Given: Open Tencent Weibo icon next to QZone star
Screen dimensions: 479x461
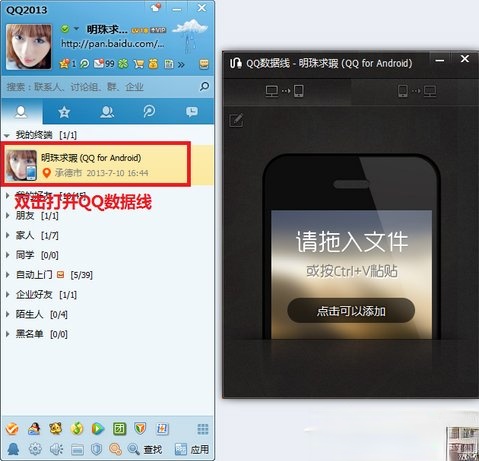Looking at the screenshot, I should 85,63.
